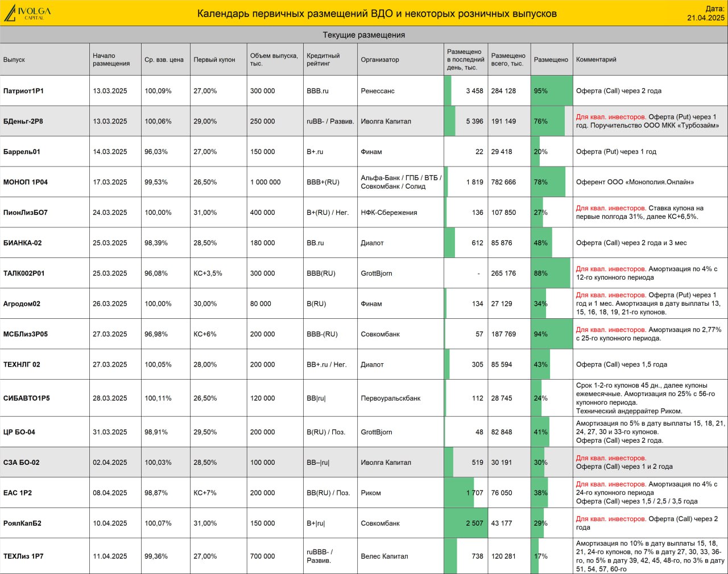
Task: Click the credit rating 'BBB+(RU)'
Action: click(323, 182)
